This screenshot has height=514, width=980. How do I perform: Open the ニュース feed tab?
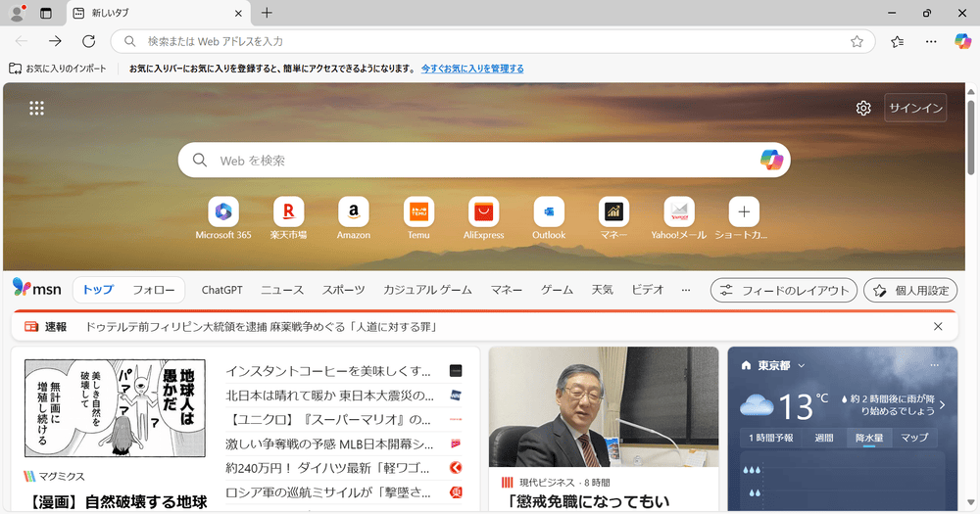(x=282, y=290)
